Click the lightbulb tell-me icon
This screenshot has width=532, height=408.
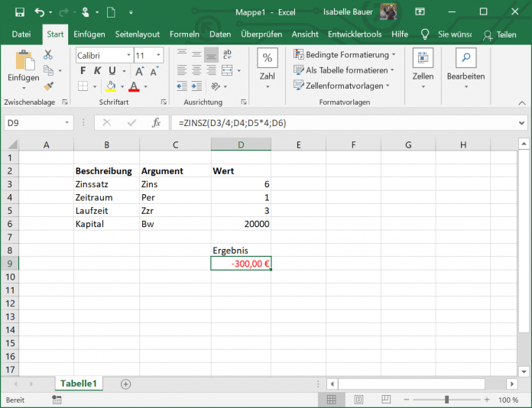tap(425, 34)
